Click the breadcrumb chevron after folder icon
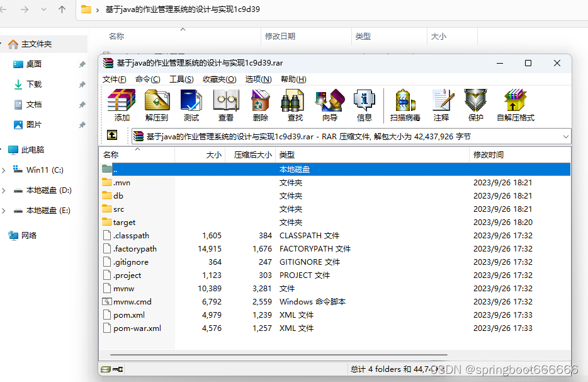The height and width of the screenshot is (382, 588). click(98, 9)
